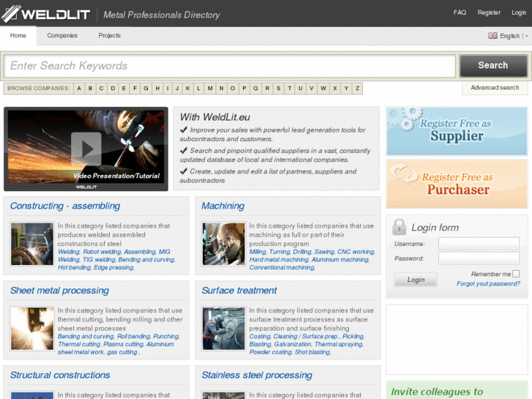This screenshot has width=532, height=399.
Task: Click Register Free as Purchaser banner
Action: pyautogui.click(x=457, y=184)
